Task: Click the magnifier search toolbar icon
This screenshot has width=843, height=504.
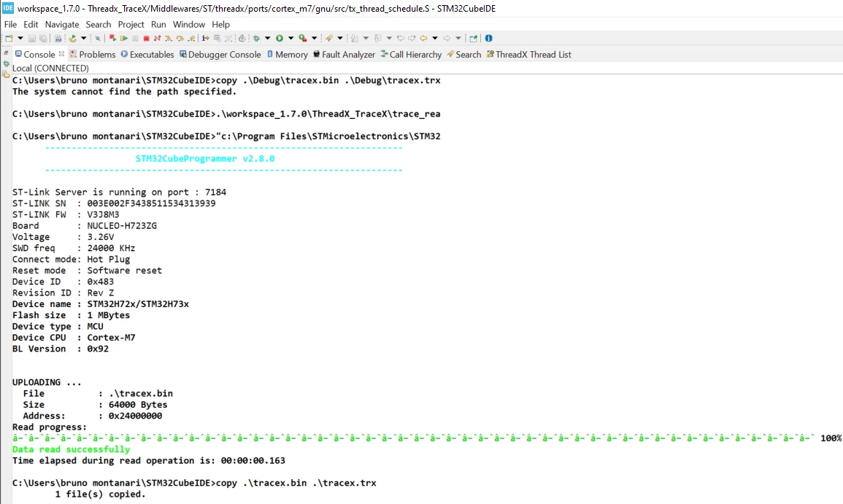Action: tap(98, 38)
